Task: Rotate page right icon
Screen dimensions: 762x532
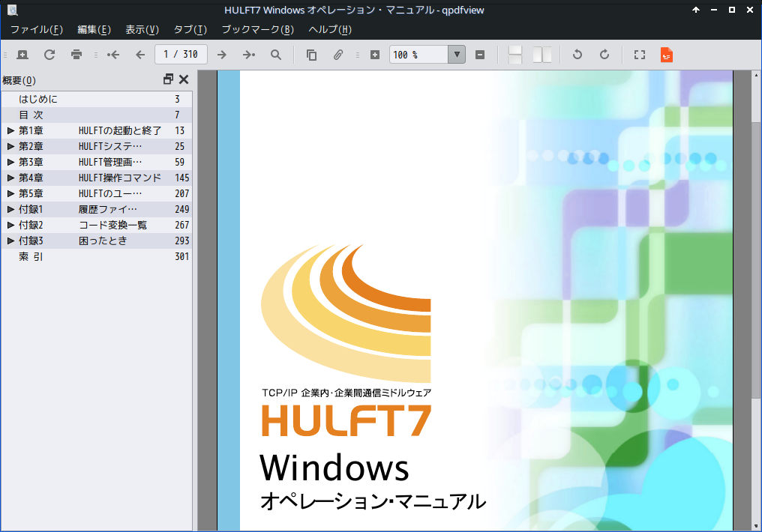Action: tap(604, 55)
